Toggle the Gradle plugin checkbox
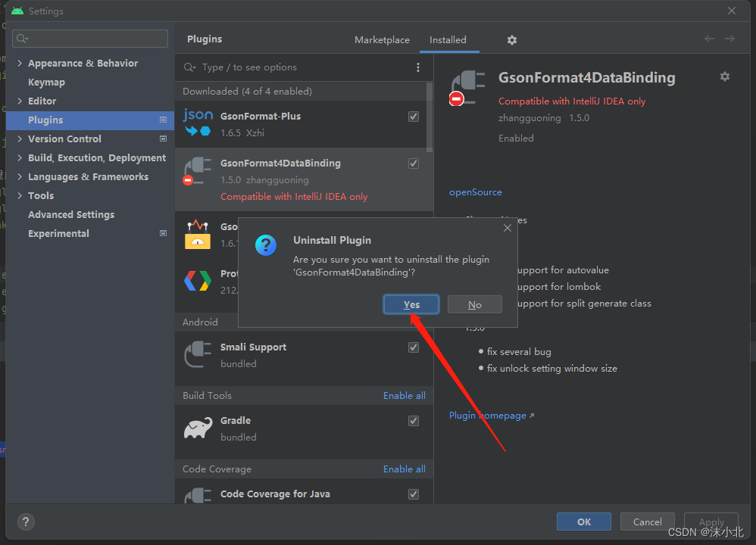The image size is (756, 545). (x=413, y=421)
